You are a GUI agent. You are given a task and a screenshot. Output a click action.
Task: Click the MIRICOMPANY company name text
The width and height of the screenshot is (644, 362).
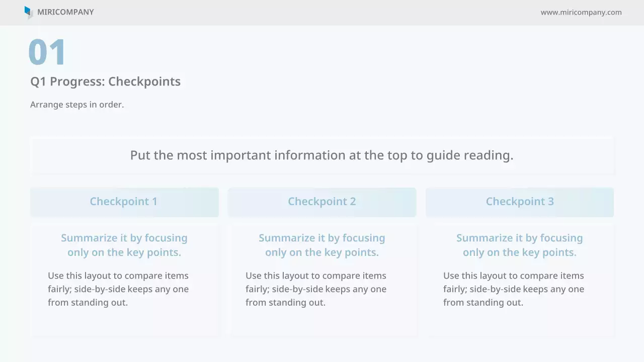(65, 12)
